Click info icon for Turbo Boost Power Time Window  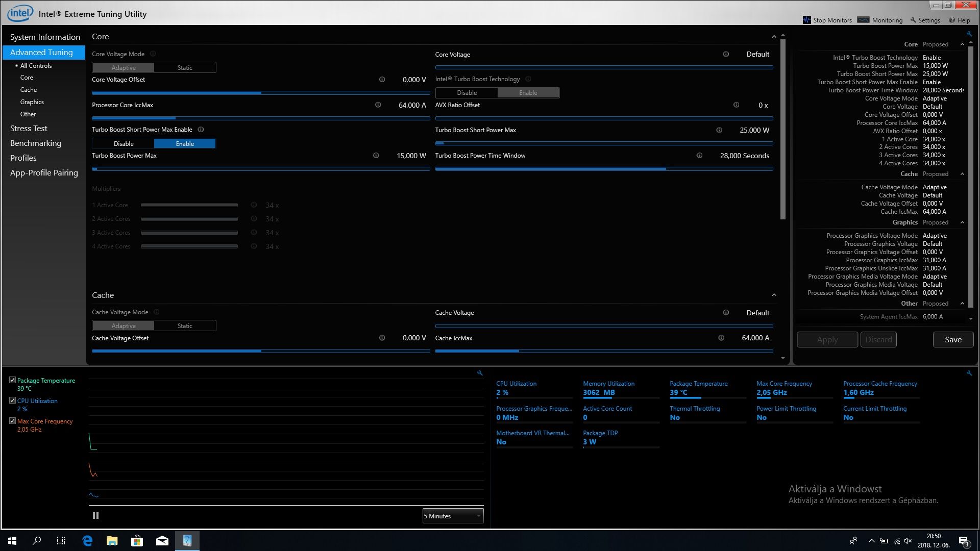point(699,156)
